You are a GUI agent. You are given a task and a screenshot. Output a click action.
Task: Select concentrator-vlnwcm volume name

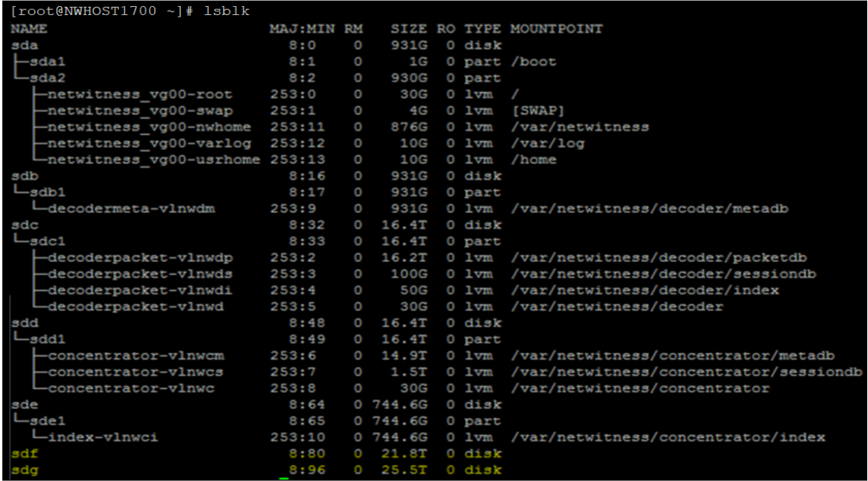point(136,355)
